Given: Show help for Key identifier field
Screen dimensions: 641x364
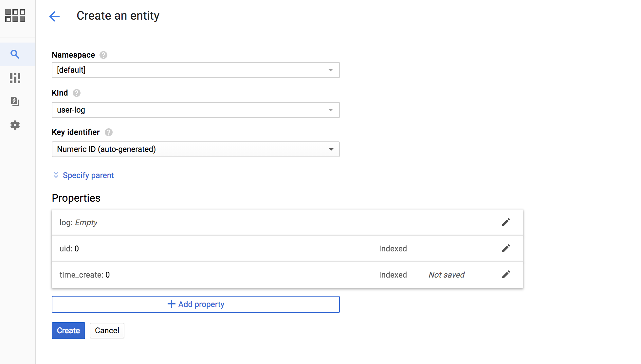Looking at the screenshot, I should 109,132.
